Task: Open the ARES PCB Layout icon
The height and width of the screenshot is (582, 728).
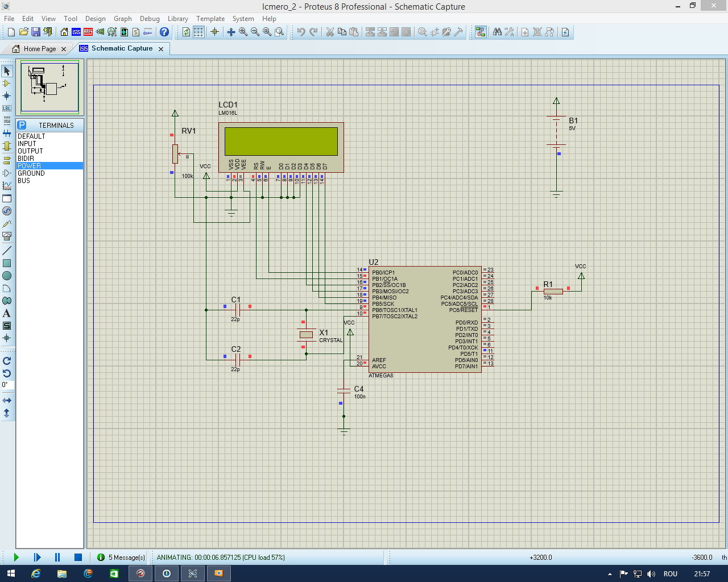Action: tap(88, 32)
